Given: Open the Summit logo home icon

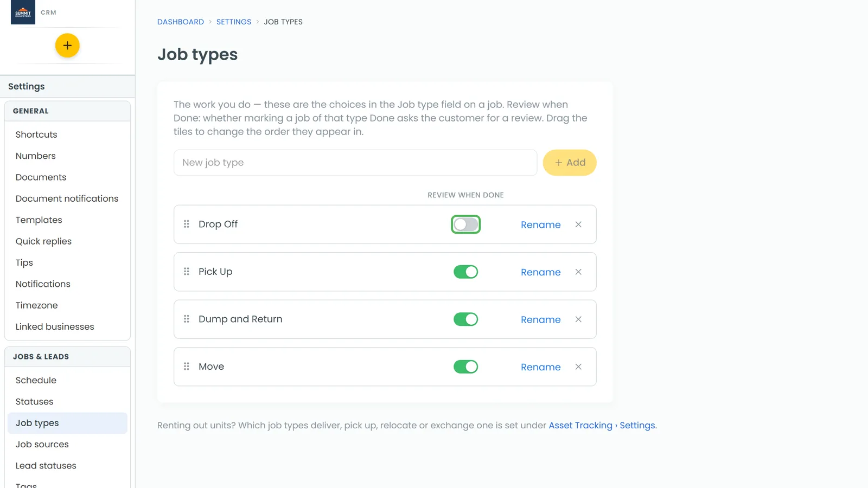Looking at the screenshot, I should (23, 12).
